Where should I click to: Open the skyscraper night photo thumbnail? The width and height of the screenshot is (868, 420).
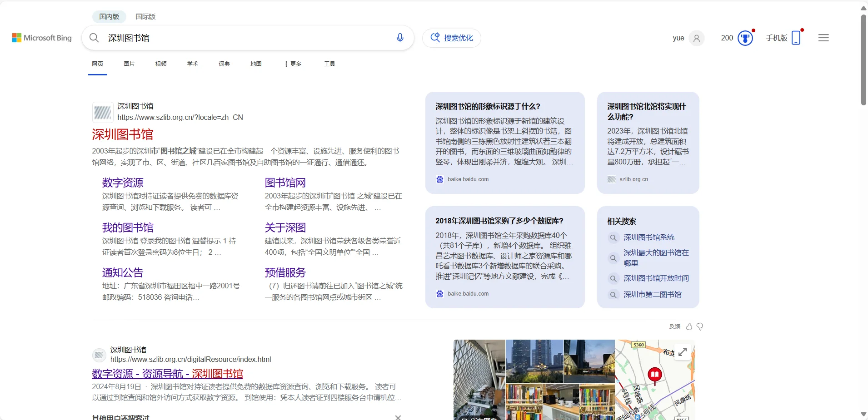pyautogui.click(x=534, y=361)
